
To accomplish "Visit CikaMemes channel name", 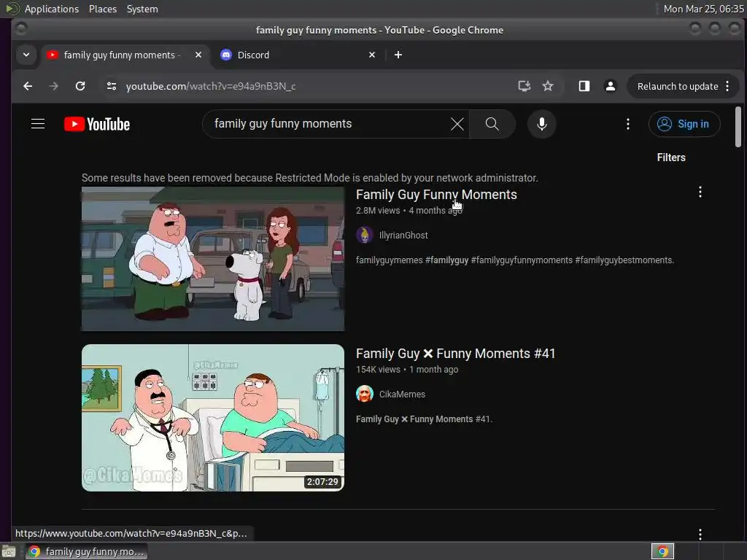I will click(x=402, y=394).
